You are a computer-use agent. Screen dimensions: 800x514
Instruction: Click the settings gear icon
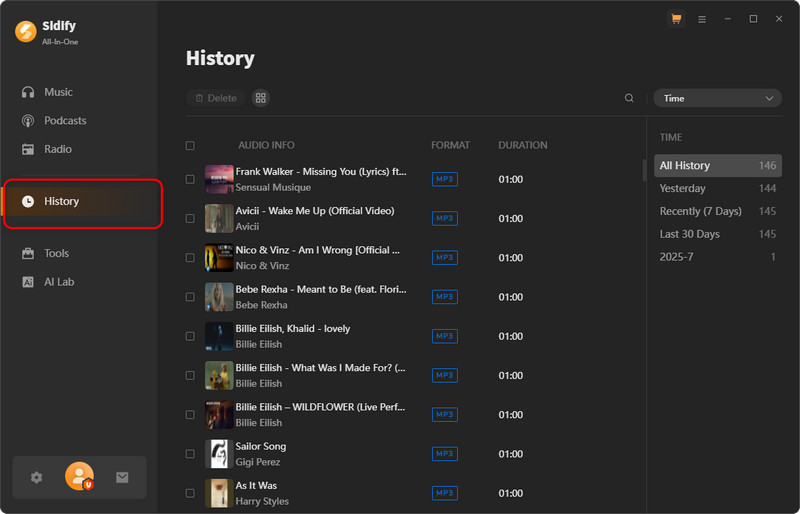(x=36, y=478)
